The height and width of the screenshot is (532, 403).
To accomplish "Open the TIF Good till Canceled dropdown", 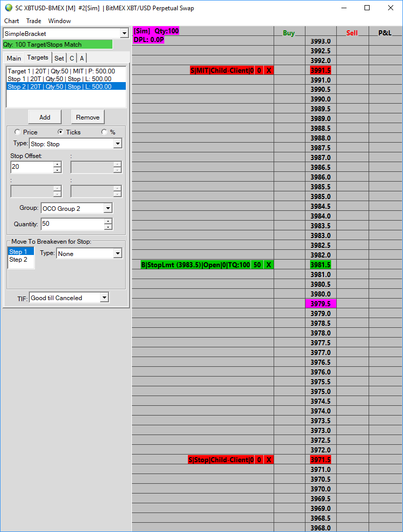I will tap(104, 298).
